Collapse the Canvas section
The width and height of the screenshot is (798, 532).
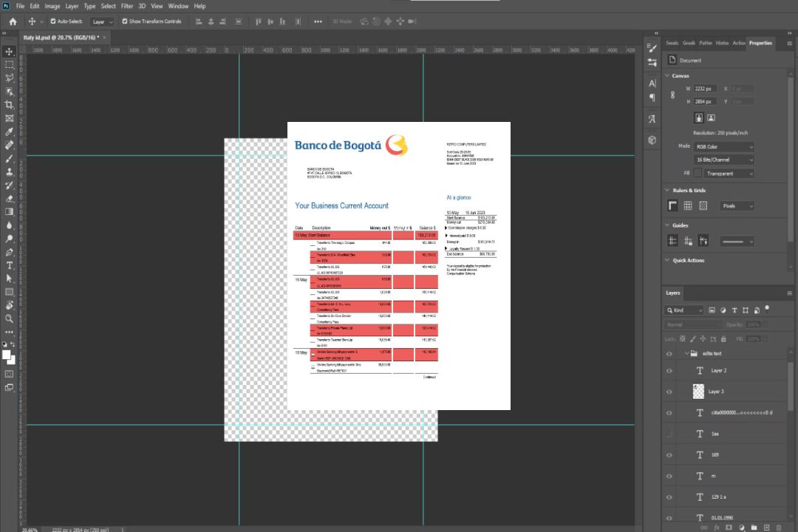click(667, 75)
